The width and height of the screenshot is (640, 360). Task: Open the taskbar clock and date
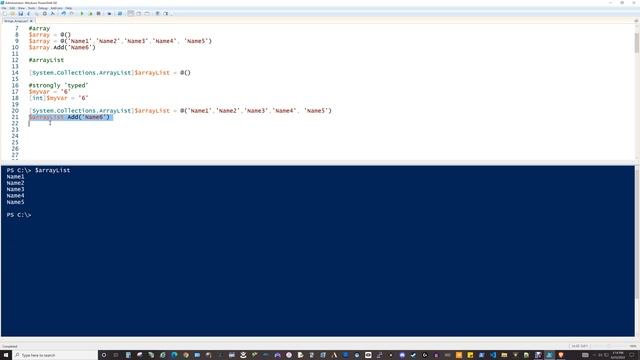(x=618, y=355)
